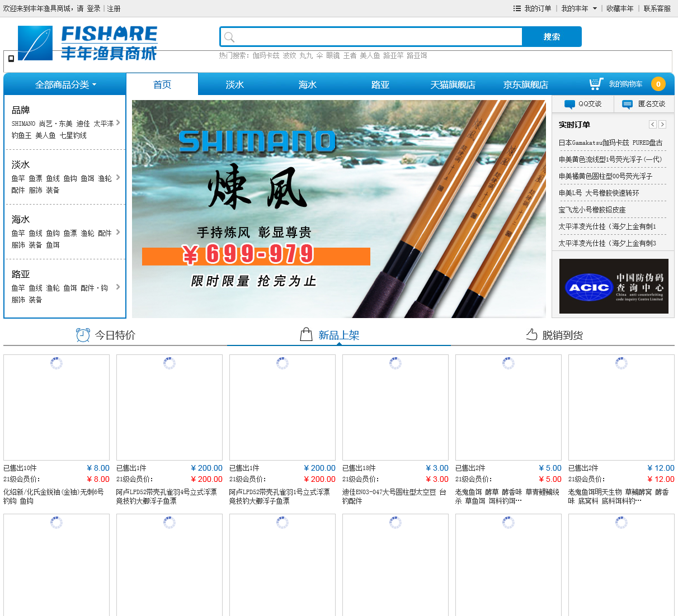Open the shopping cart icon
The width and height of the screenshot is (678, 616).
596,84
